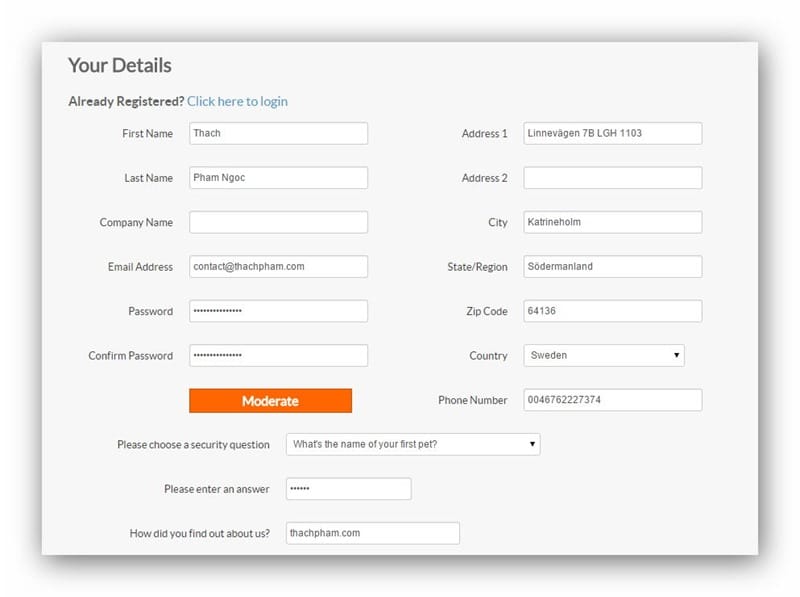Focus the Confirm Password field
The width and height of the screenshot is (800, 597).
point(279,355)
